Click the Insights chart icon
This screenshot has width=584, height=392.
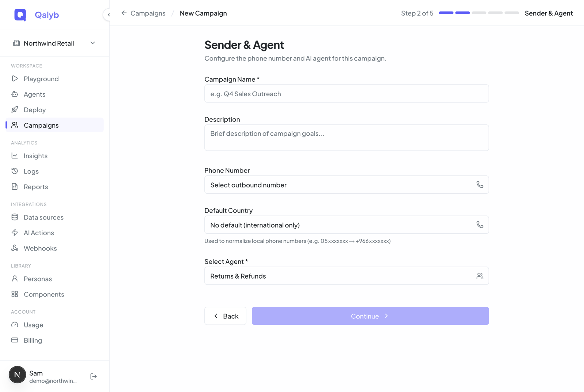pos(15,156)
